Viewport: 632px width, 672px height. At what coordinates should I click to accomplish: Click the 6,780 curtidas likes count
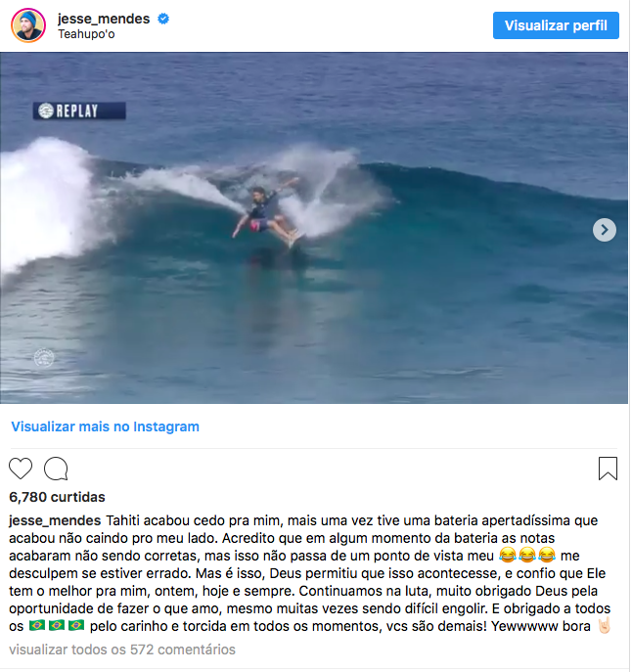click(x=57, y=497)
